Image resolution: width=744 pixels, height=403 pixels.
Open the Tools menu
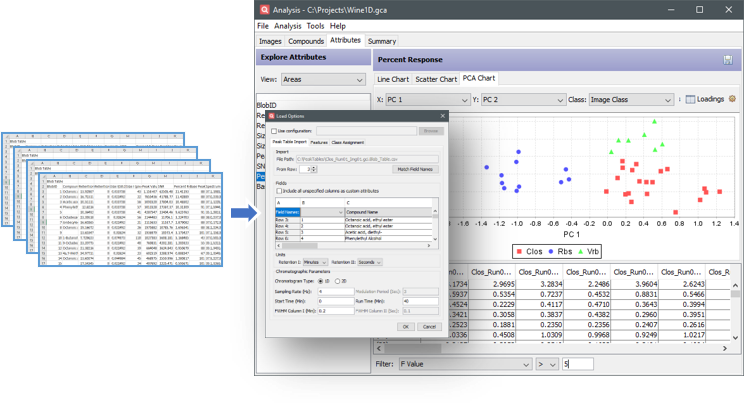[x=315, y=26]
